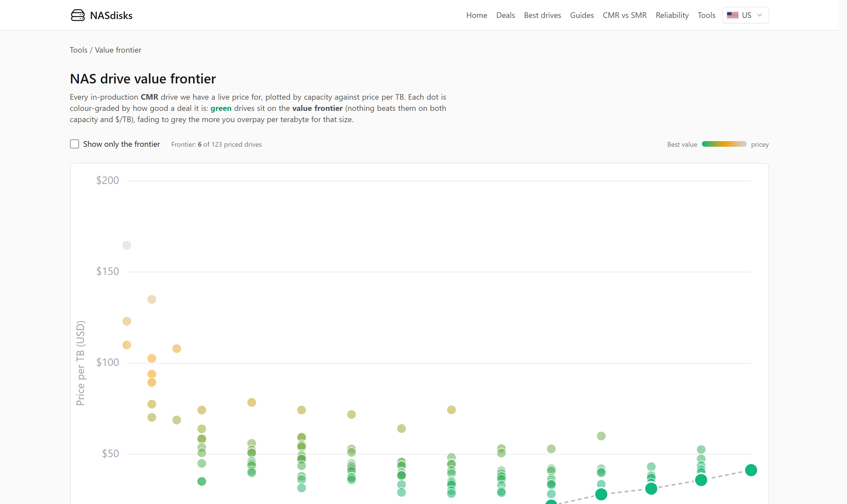Click the bold 'CMR' word in description
Screen dimensions: 847x504
[x=150, y=97]
